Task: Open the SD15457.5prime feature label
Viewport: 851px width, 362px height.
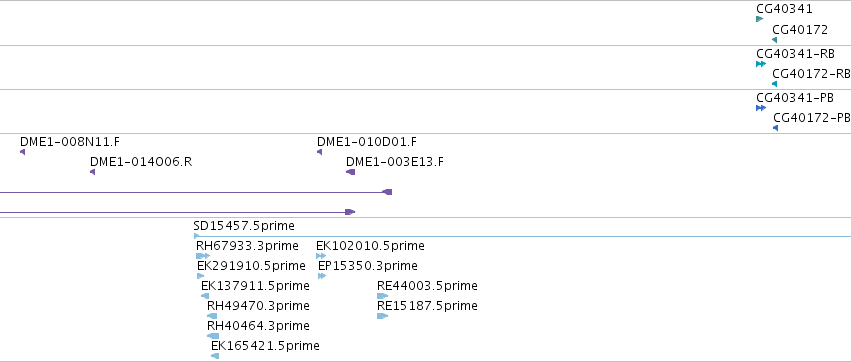Action: point(244,226)
